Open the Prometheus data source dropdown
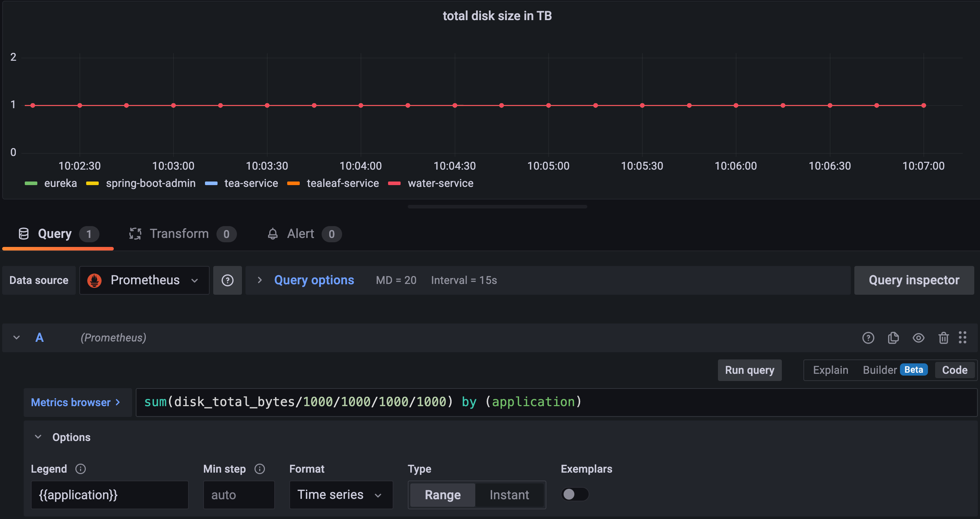 click(x=145, y=280)
